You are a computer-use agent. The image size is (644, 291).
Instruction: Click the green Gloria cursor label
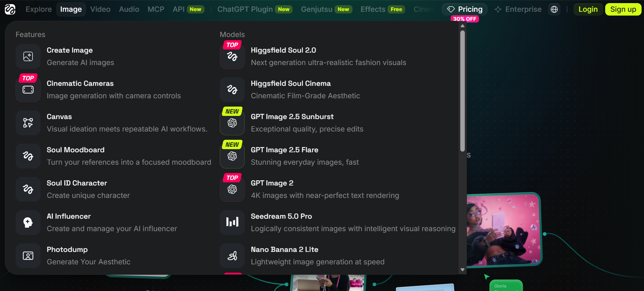[506, 285]
